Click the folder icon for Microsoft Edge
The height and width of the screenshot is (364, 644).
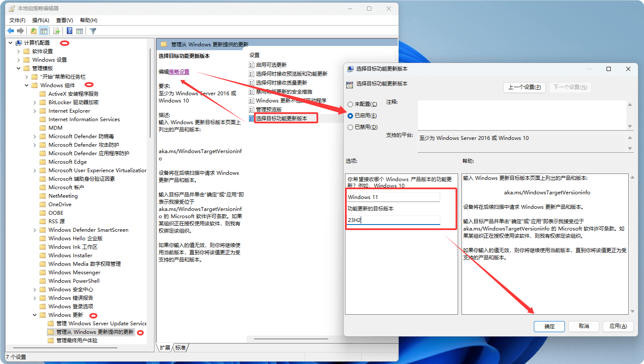pos(43,162)
